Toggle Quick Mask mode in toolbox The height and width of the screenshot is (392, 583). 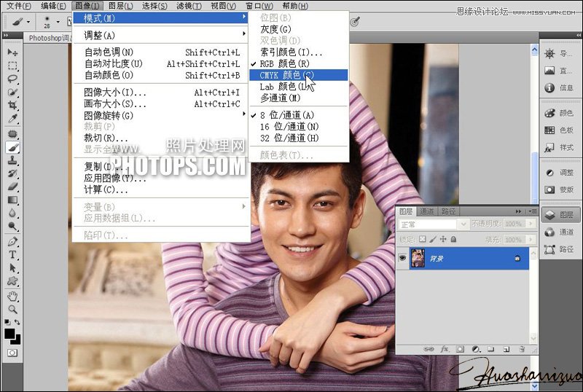[12, 353]
